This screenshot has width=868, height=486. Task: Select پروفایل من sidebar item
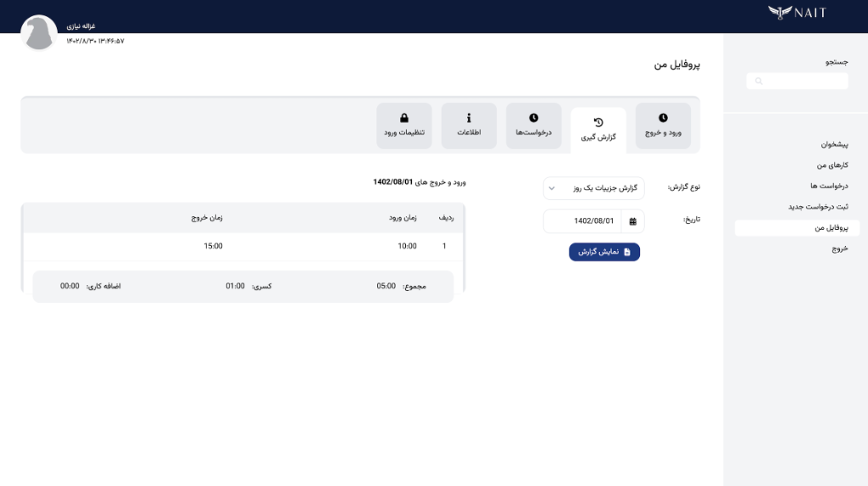point(797,228)
